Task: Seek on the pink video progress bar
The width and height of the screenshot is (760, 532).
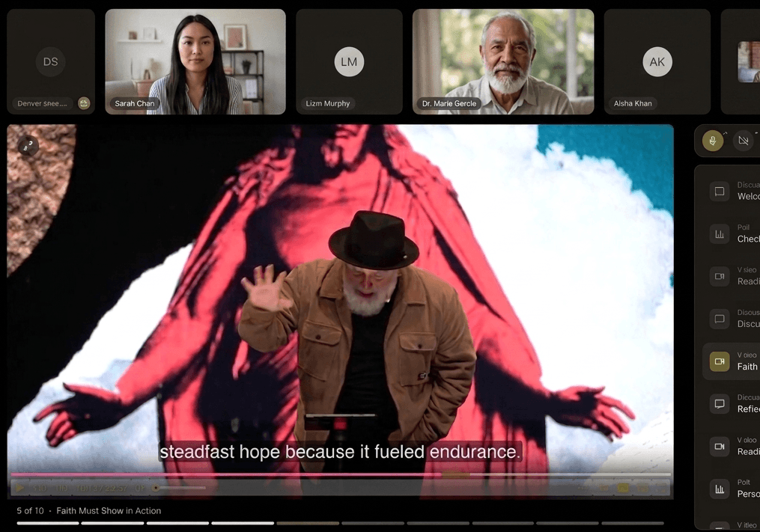Action: (x=340, y=475)
